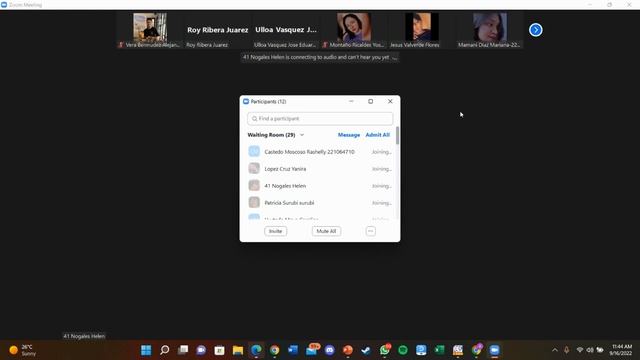This screenshot has height=360, width=640.
Task: Open Wi-Fi network tray icon
Action: (580, 350)
